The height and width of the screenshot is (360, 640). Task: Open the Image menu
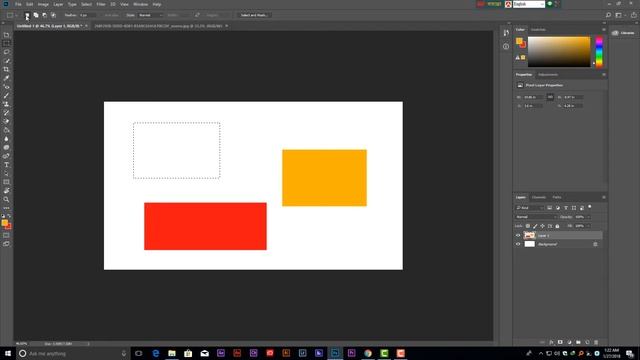click(43, 4)
